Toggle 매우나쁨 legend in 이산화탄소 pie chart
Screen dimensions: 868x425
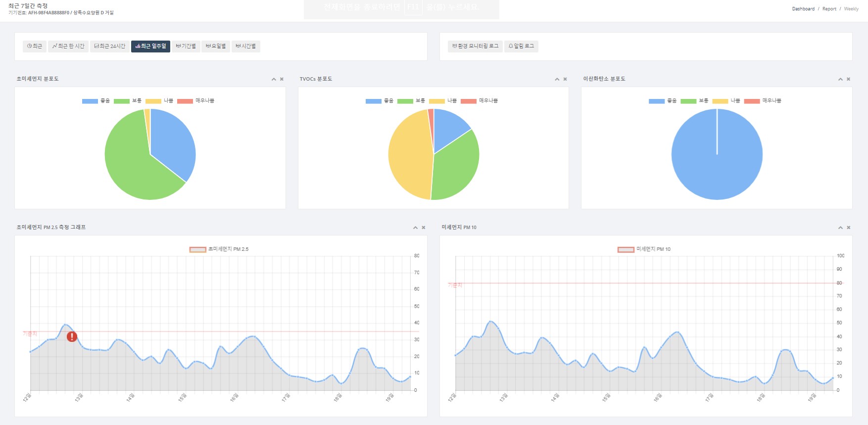click(x=763, y=101)
